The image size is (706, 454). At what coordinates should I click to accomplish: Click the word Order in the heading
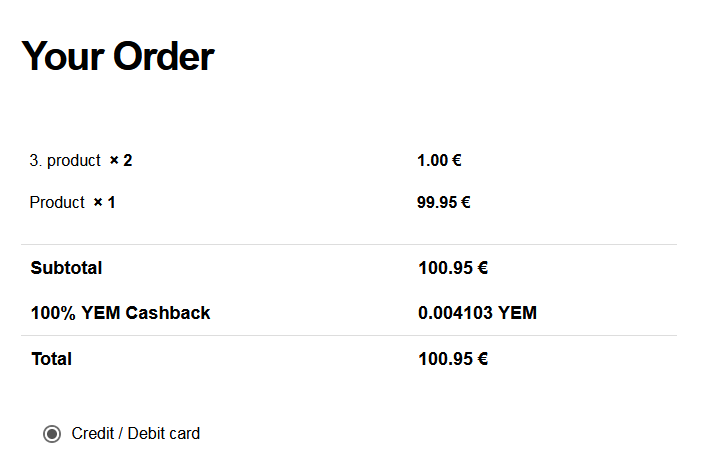(x=164, y=56)
